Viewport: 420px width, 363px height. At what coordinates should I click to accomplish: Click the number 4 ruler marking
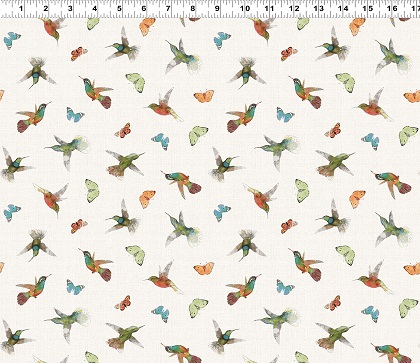pos(95,8)
